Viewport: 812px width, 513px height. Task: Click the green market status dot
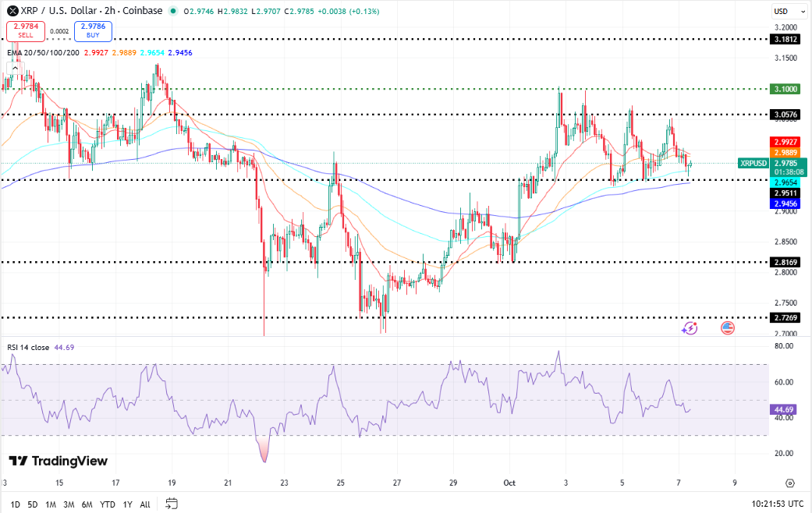pyautogui.click(x=172, y=11)
